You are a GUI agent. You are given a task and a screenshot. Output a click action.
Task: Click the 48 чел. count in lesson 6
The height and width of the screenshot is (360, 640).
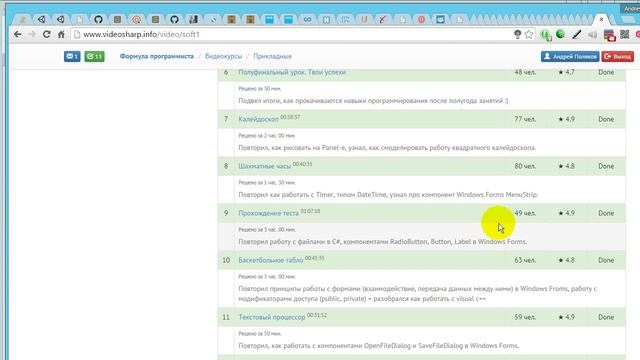[525, 72]
